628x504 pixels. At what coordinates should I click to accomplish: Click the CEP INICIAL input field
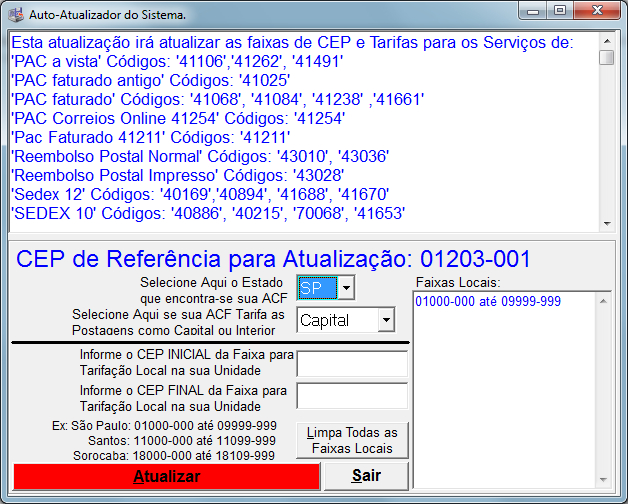click(352, 363)
